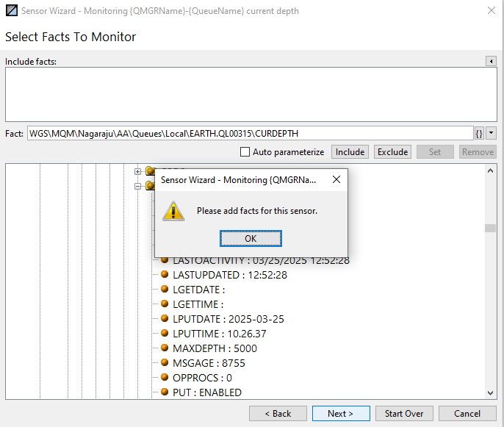Select MAXDEPTH : 5000 fact
This screenshot has width=504, height=427.
tap(215, 348)
